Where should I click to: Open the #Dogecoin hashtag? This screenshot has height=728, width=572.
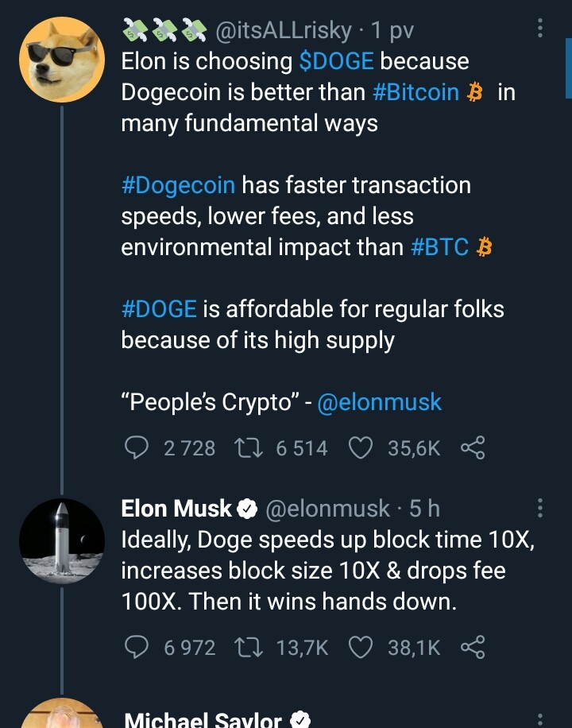[x=178, y=185]
